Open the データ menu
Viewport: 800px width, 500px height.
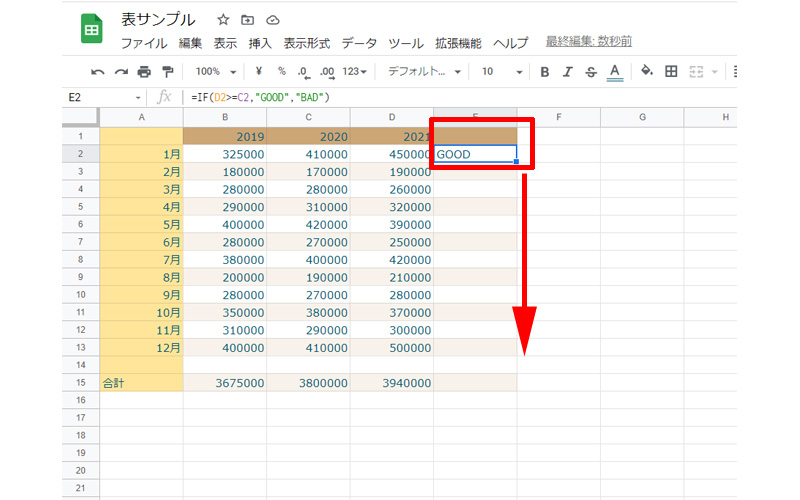pos(359,43)
